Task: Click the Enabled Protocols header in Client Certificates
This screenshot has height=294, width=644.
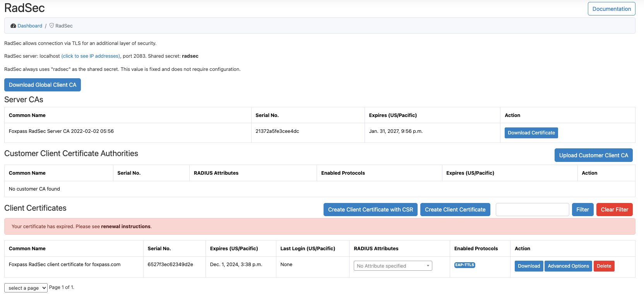Action: click(476, 249)
